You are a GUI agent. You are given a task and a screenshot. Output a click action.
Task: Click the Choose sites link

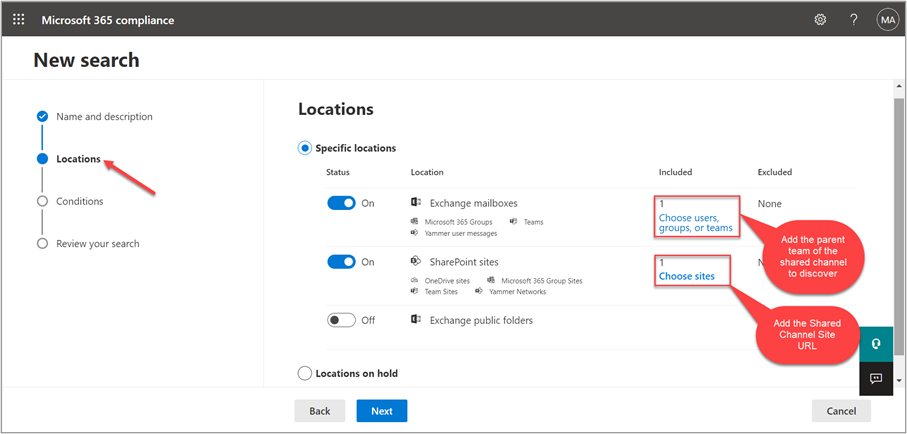686,276
